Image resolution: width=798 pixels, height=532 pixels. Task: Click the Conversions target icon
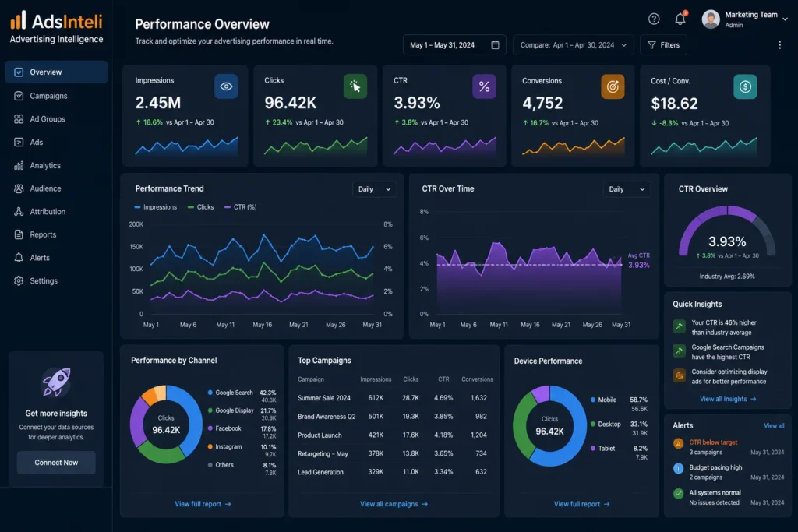[x=613, y=86]
